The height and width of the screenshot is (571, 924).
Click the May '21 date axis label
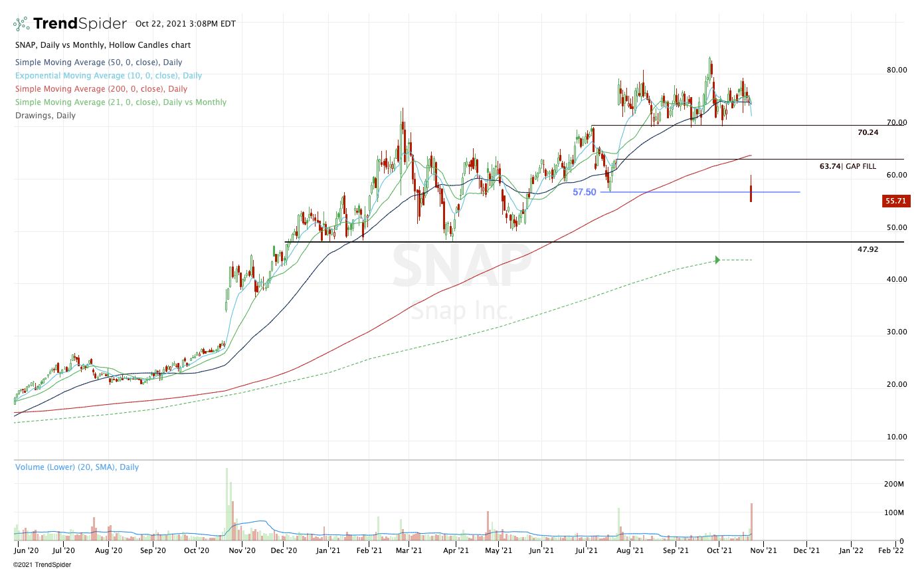point(498,550)
